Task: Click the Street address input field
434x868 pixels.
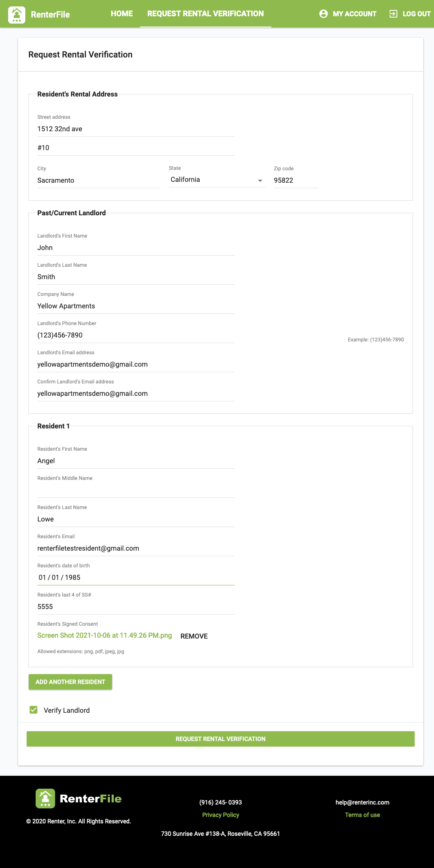Action: [x=136, y=129]
